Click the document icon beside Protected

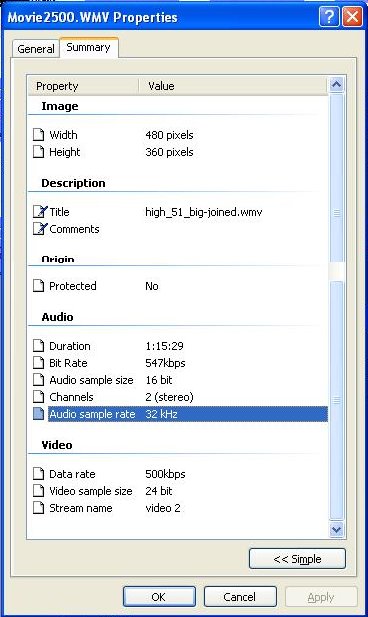tap(38, 285)
